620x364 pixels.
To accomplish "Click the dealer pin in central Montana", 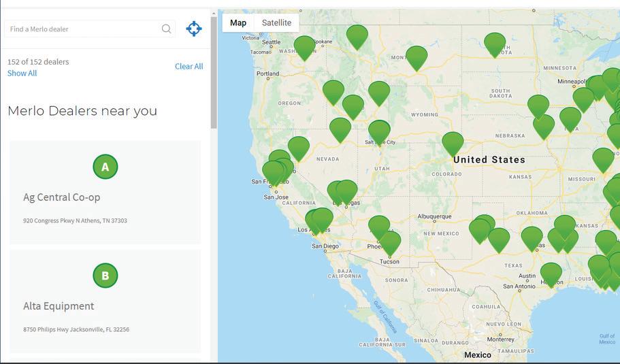I will pyautogui.click(x=417, y=59).
